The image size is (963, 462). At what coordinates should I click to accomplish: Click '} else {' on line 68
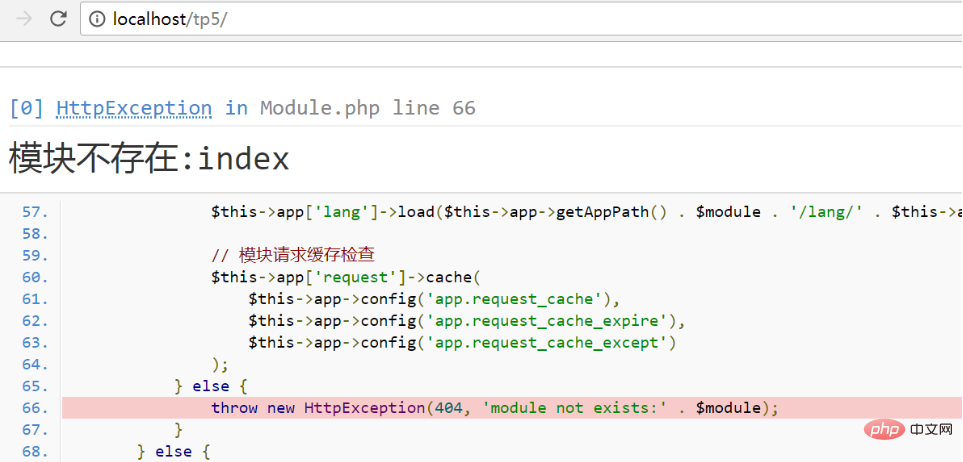(x=174, y=452)
